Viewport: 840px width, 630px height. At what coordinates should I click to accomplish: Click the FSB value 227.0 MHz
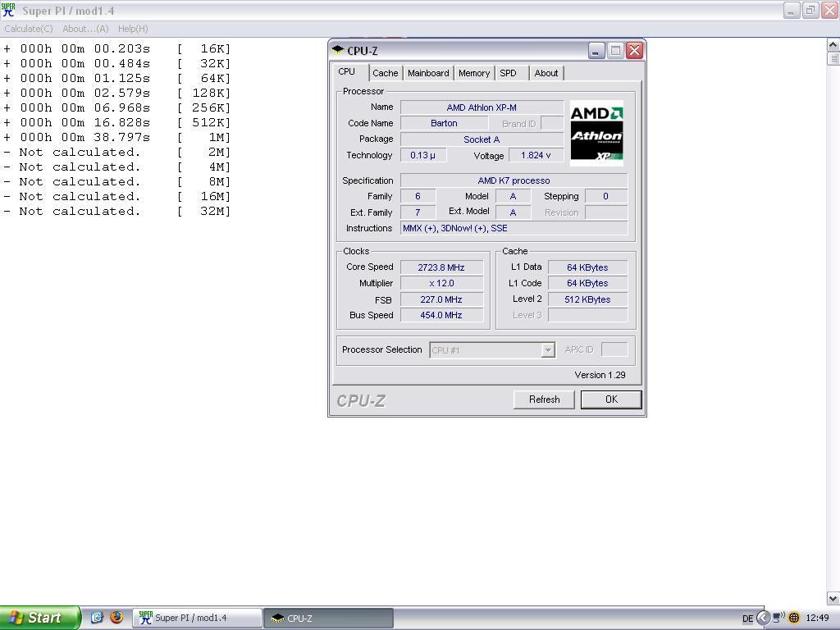pos(441,299)
